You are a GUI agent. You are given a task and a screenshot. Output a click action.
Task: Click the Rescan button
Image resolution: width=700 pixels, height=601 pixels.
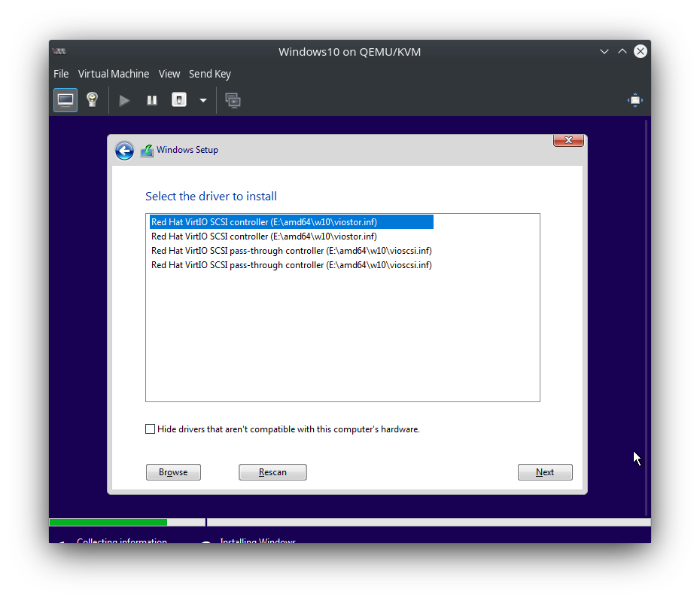[272, 472]
